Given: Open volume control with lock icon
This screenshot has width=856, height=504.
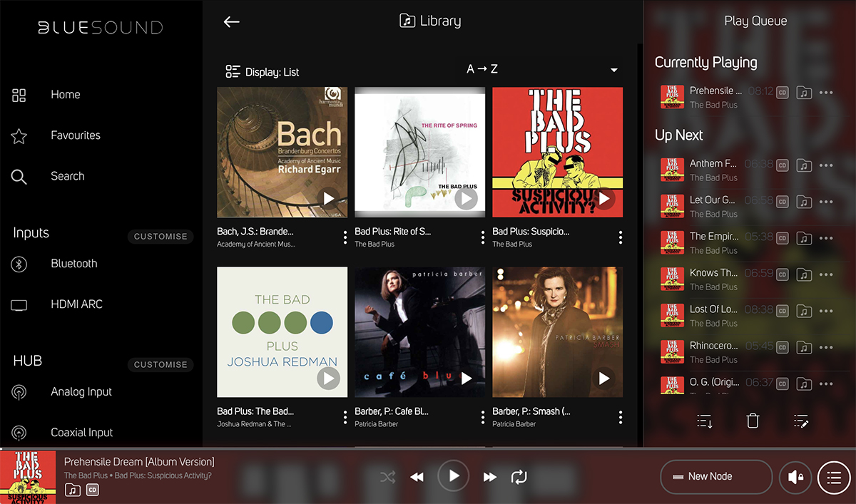Looking at the screenshot, I should pos(795,477).
